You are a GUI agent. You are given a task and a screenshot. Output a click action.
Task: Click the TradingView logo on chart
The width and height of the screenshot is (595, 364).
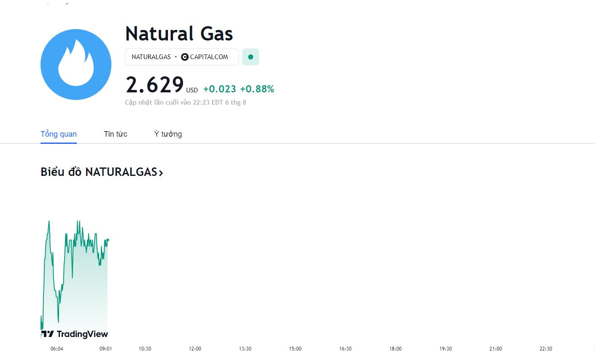click(75, 334)
